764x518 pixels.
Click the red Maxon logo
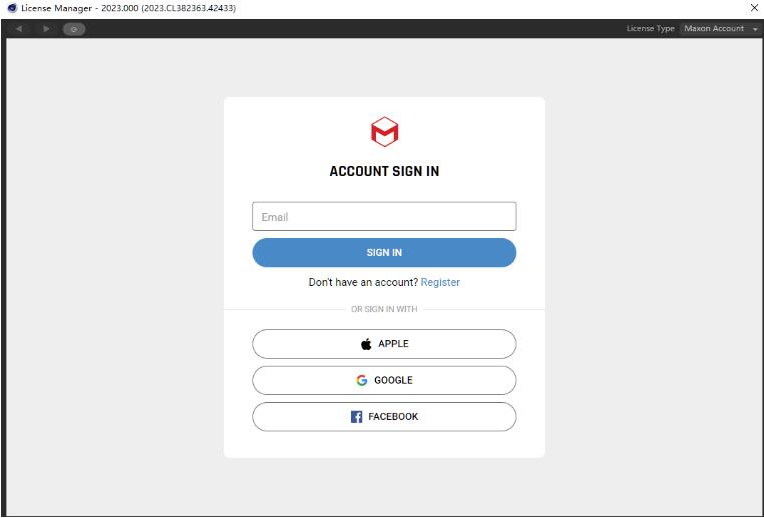(x=384, y=132)
